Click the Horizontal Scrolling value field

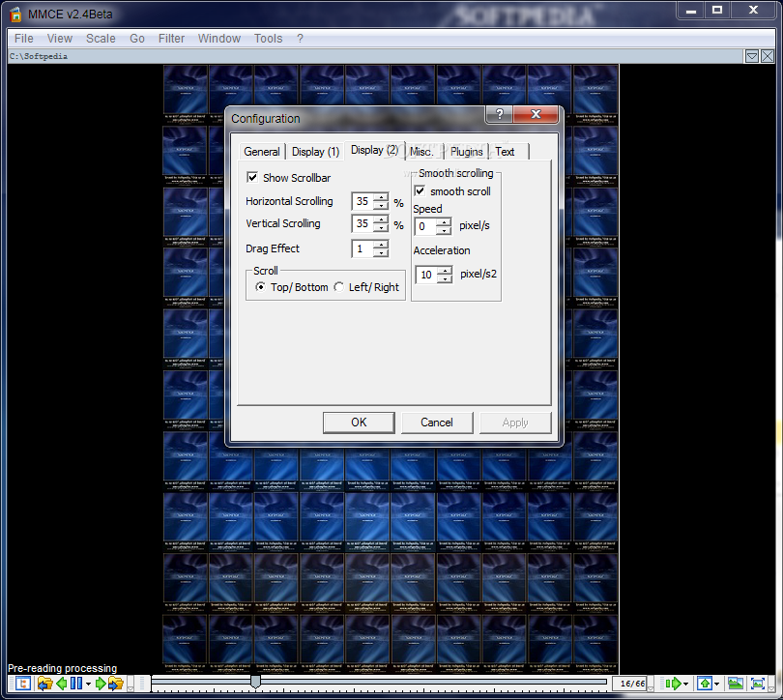[363, 201]
